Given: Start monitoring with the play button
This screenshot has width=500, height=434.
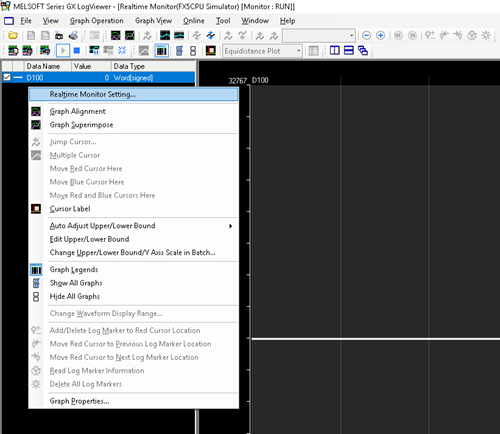Looking at the screenshot, I should click(x=63, y=51).
